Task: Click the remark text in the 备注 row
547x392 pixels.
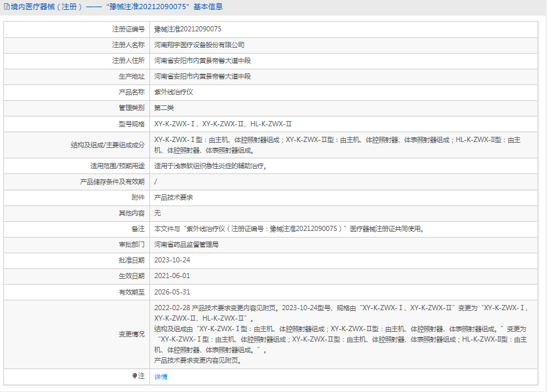Action: (289, 229)
